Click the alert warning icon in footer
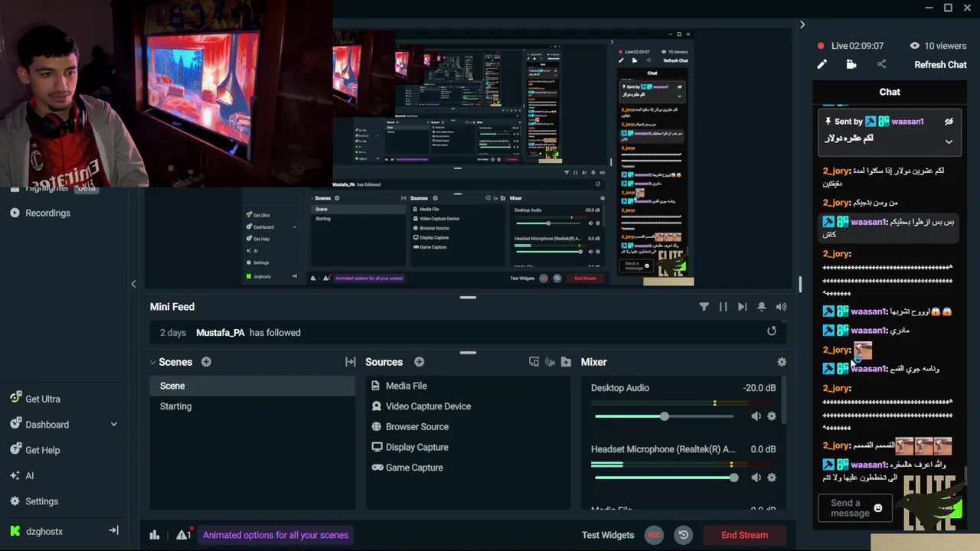The image size is (980, 551). pyautogui.click(x=184, y=534)
